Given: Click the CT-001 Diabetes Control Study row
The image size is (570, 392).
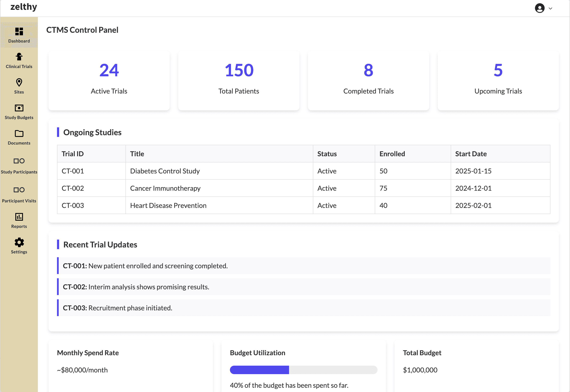Looking at the screenshot, I should click(303, 171).
